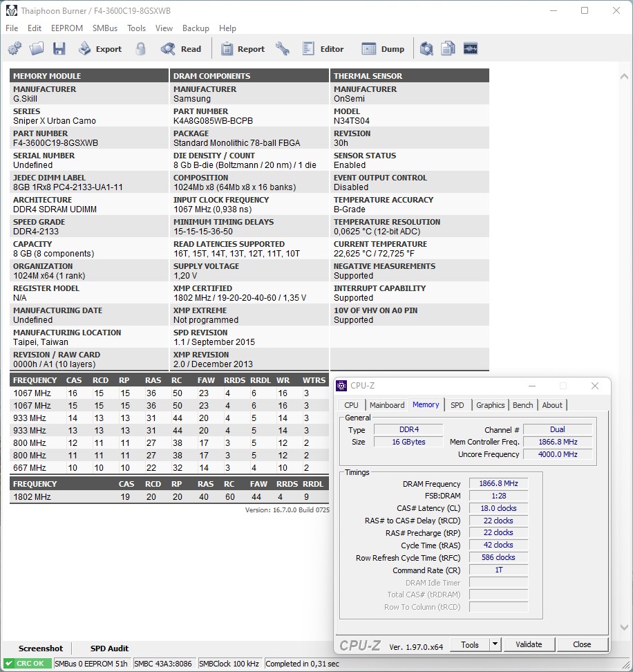Click the magnifier search icon in toolbar
Viewport: 633px width, 672px height.
coord(426,49)
